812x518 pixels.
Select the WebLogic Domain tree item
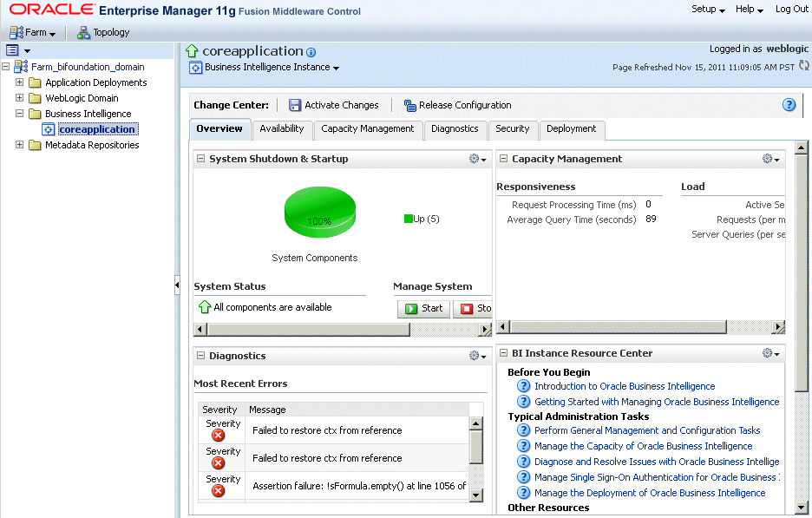pyautogui.click(x=82, y=98)
